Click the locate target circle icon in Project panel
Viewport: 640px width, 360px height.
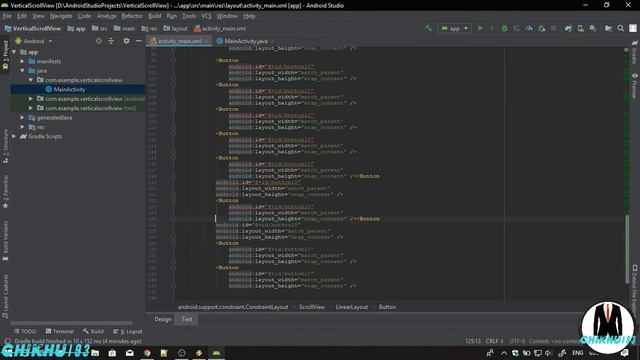point(99,41)
